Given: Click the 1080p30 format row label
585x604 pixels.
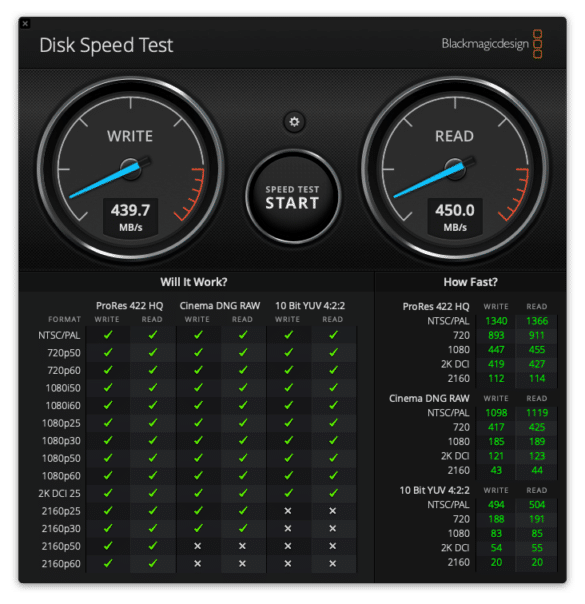Looking at the screenshot, I should (61, 441).
